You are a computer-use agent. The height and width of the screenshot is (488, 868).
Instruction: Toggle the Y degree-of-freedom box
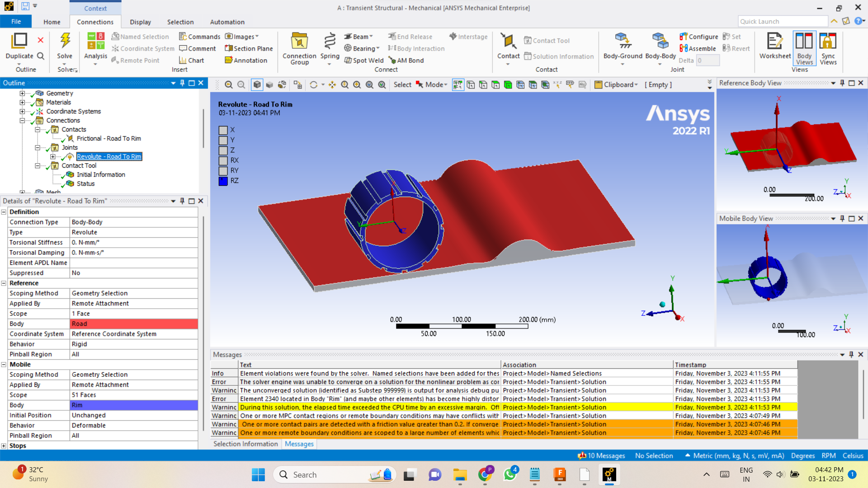[x=223, y=140]
